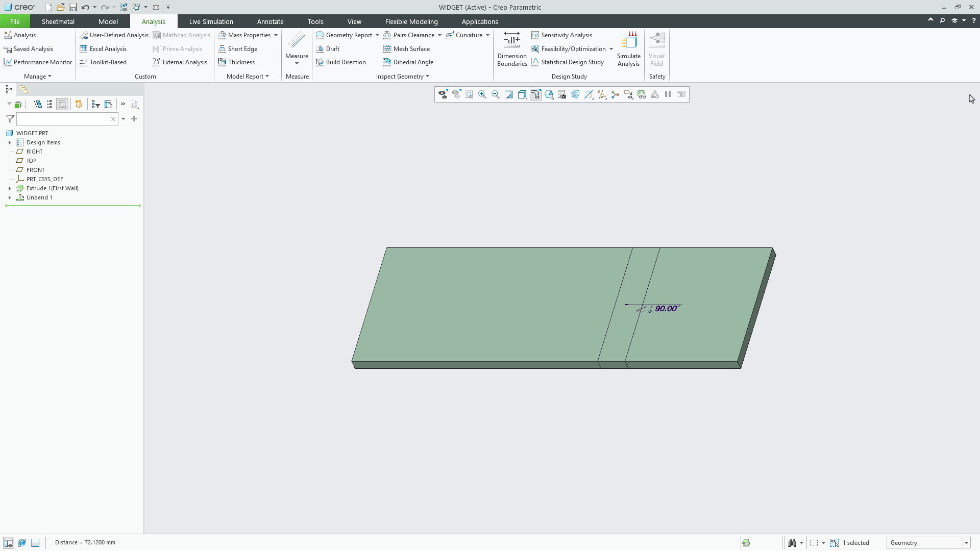Open Dihedral Angle analysis

coord(408,62)
